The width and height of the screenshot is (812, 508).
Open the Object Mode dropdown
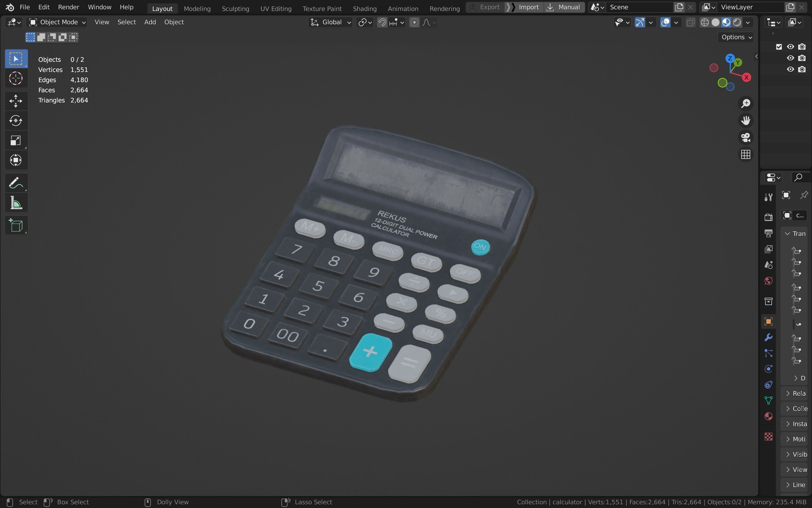[57, 22]
